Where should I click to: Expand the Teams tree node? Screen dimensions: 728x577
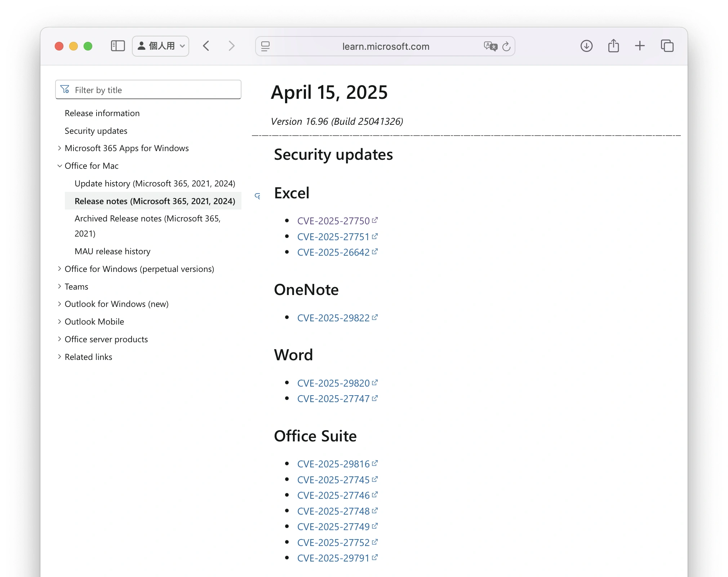59,286
